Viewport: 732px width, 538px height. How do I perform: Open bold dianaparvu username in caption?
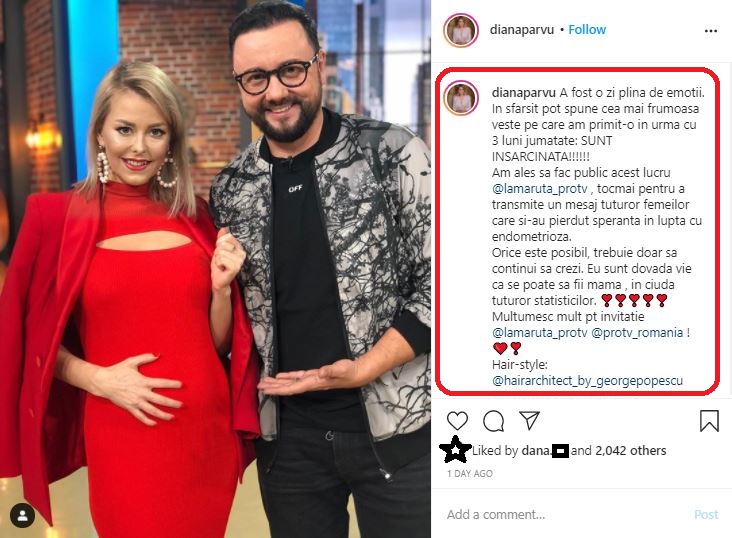click(523, 92)
